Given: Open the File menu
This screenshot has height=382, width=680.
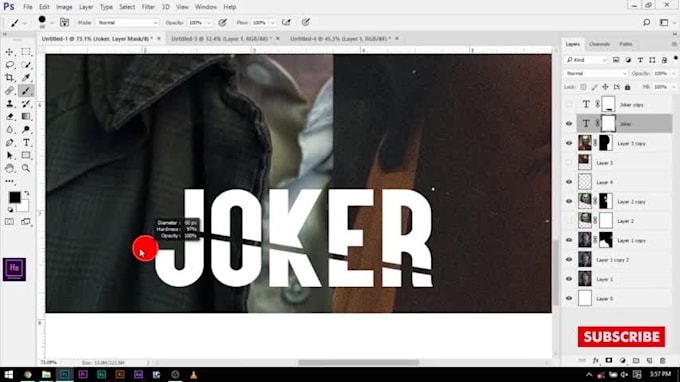Looking at the screenshot, I should click(28, 7).
